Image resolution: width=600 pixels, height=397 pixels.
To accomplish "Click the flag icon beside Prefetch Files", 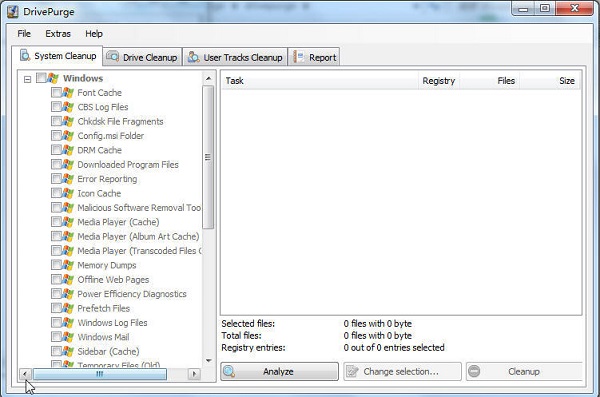I will [x=68, y=308].
